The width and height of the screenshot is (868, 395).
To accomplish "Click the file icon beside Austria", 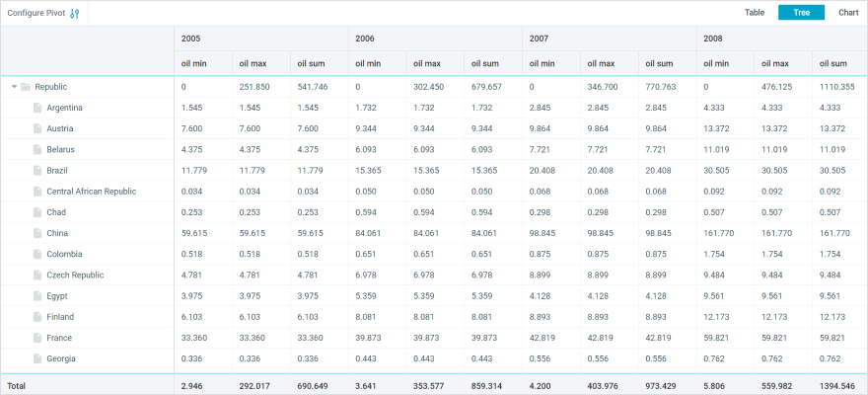I will [38, 128].
